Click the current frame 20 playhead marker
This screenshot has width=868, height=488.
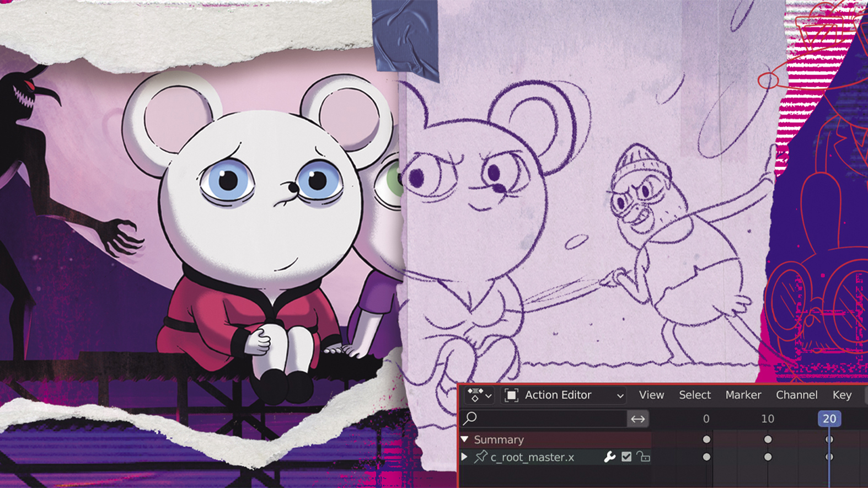point(829,419)
